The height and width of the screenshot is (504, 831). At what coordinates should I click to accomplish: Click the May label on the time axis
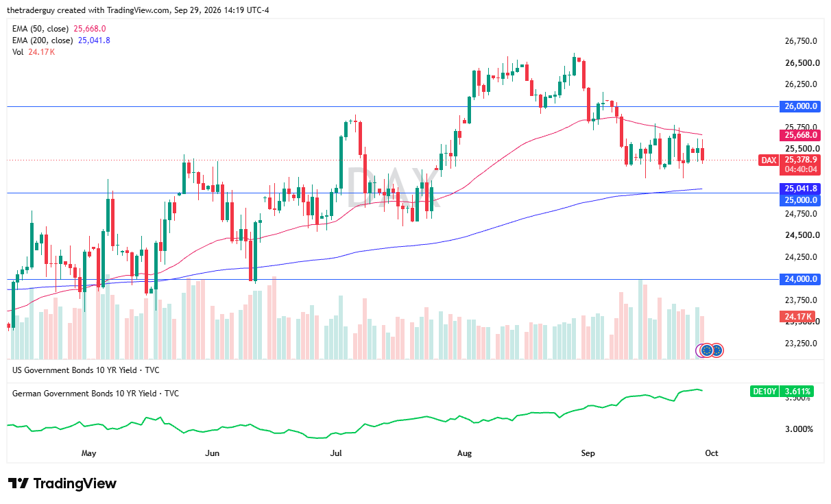pos(88,453)
